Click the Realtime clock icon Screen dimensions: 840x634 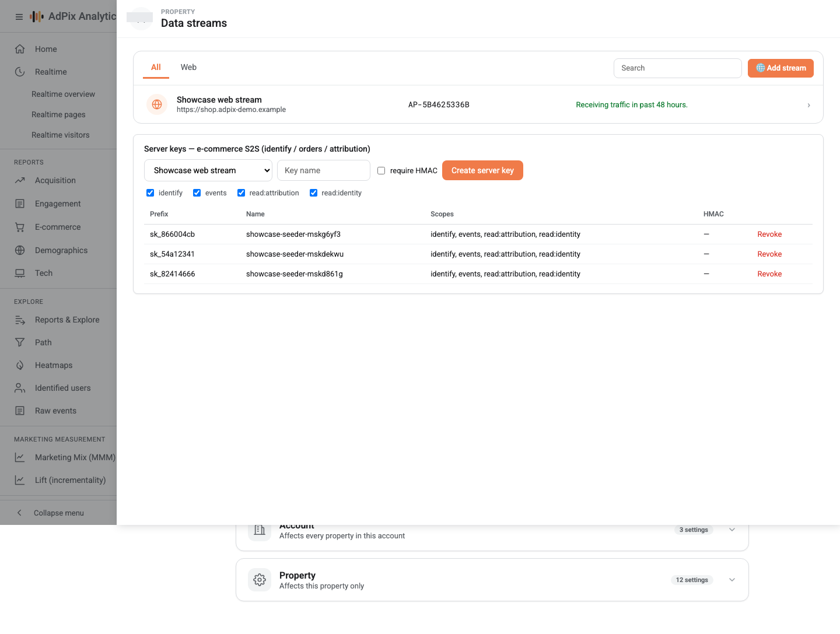[20, 72]
